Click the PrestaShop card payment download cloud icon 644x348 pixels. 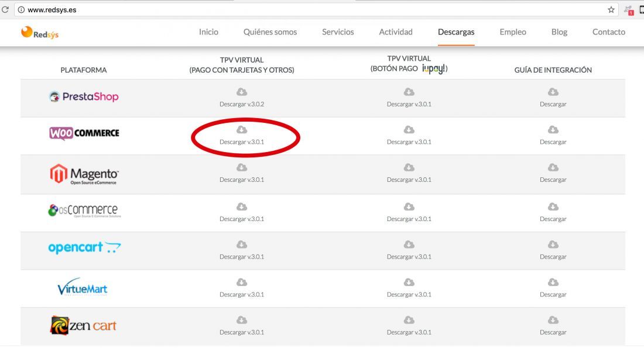pos(242,92)
